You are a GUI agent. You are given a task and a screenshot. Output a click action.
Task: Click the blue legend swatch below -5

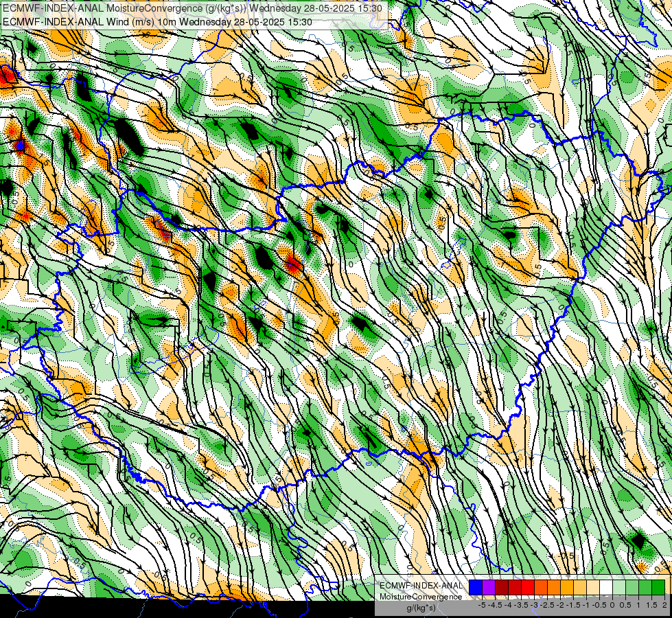coord(476,588)
